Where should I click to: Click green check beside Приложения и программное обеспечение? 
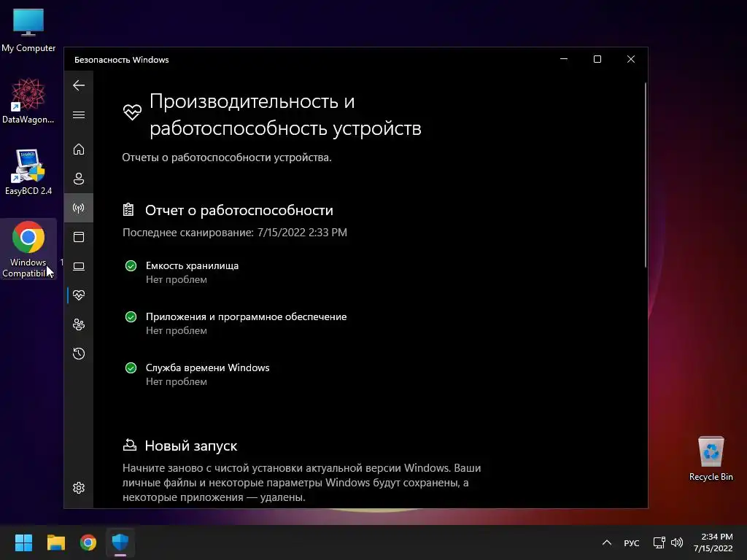pyautogui.click(x=131, y=316)
